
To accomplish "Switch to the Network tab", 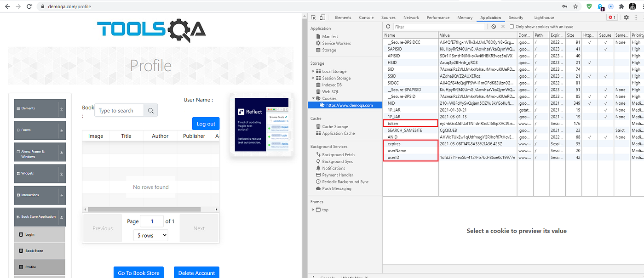I will tap(411, 17).
